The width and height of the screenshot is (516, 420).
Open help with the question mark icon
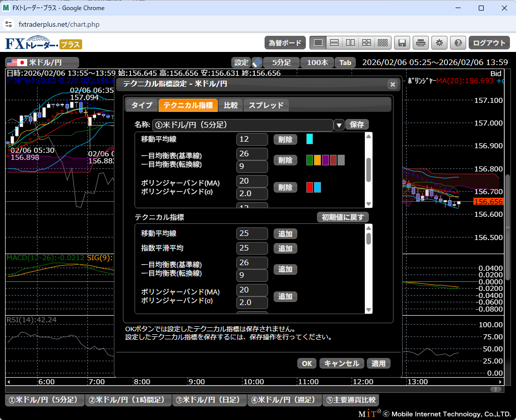(458, 43)
